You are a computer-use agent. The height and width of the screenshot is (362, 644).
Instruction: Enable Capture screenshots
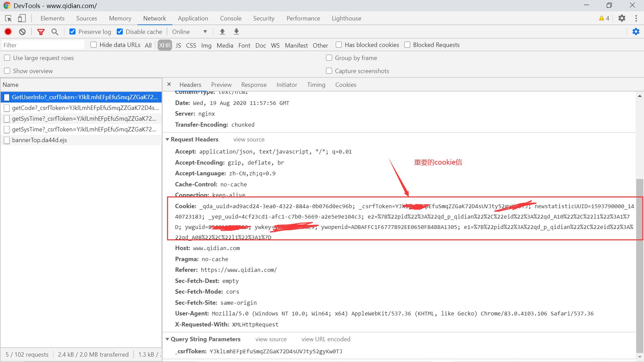(x=329, y=71)
